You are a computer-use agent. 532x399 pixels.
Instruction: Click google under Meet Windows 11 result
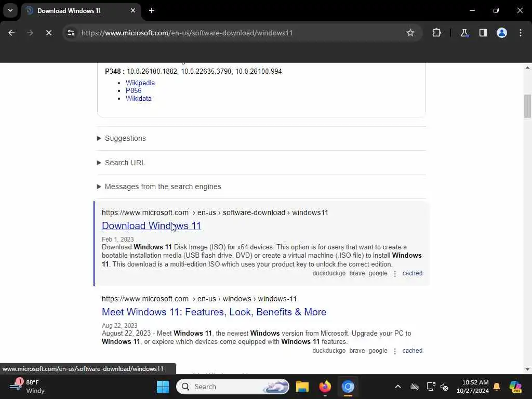[x=378, y=351]
